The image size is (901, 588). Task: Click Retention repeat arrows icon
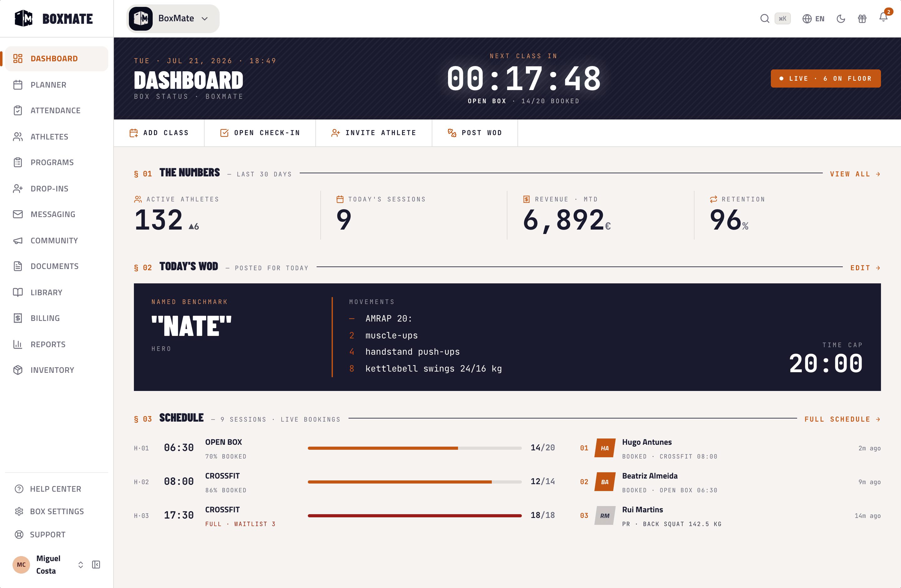714,200
